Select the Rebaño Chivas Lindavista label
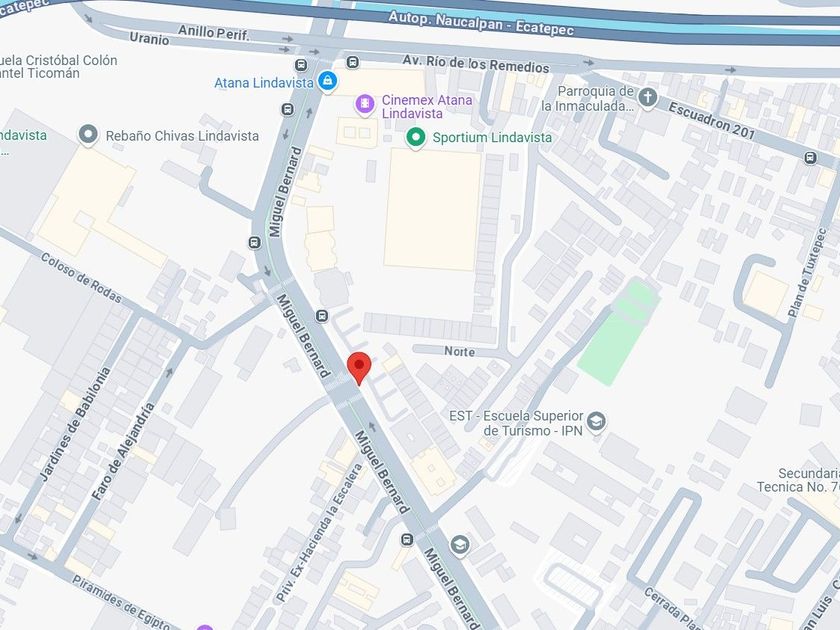Viewport: 840px width, 630px height. (x=182, y=136)
